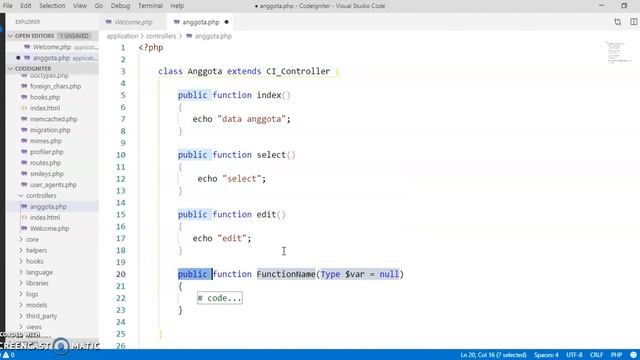Collapse the controllers folder

41,196
